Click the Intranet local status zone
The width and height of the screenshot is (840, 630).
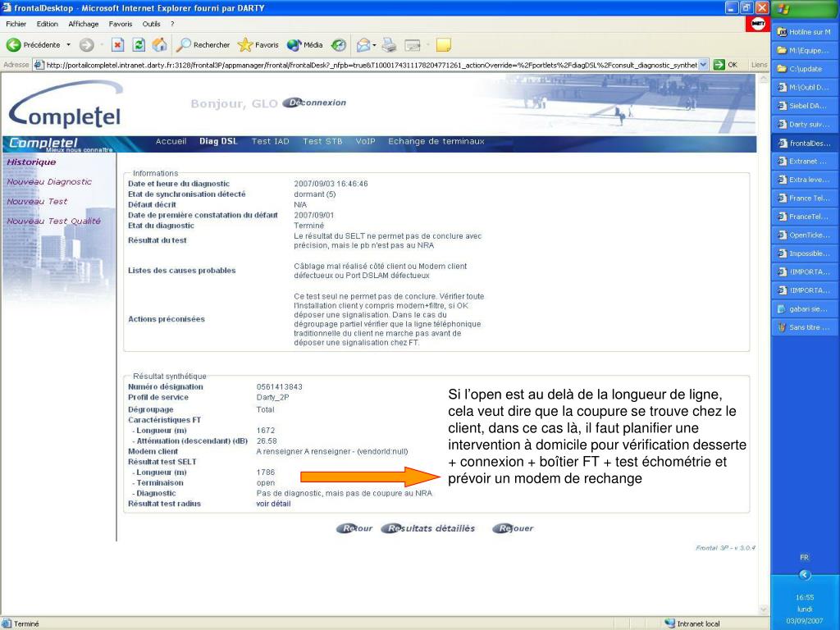point(692,623)
